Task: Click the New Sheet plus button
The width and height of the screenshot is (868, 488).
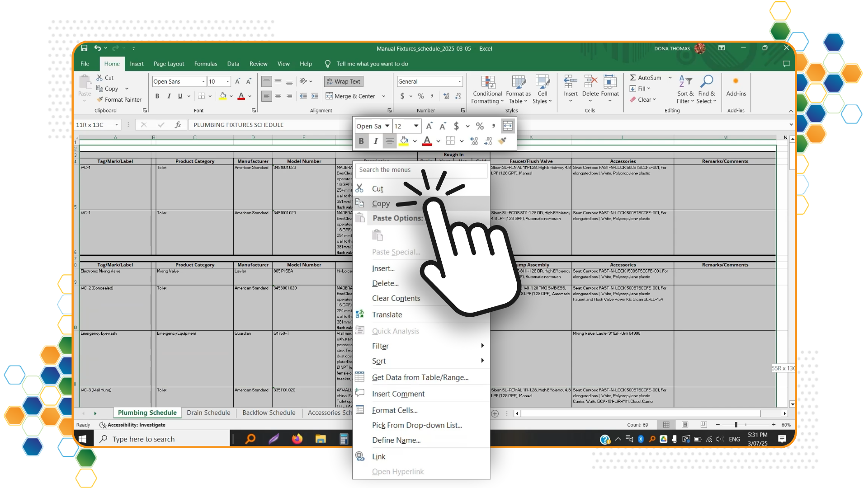Action: [x=495, y=413]
